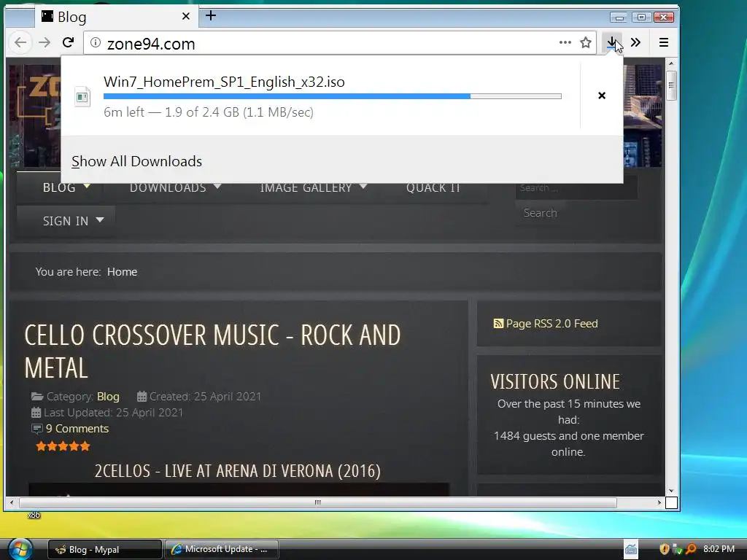The height and width of the screenshot is (560, 747).
Task: Show site information for zone94.com
Action: click(96, 43)
